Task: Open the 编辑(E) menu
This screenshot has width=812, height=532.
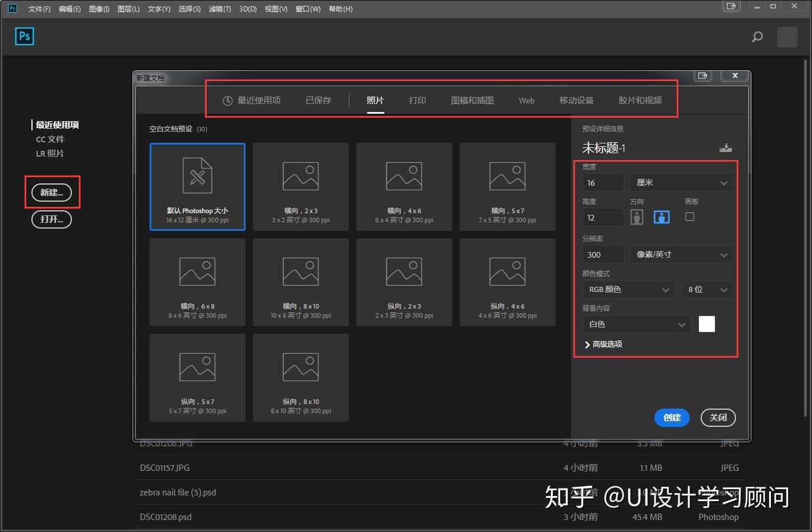Action: 70,9
